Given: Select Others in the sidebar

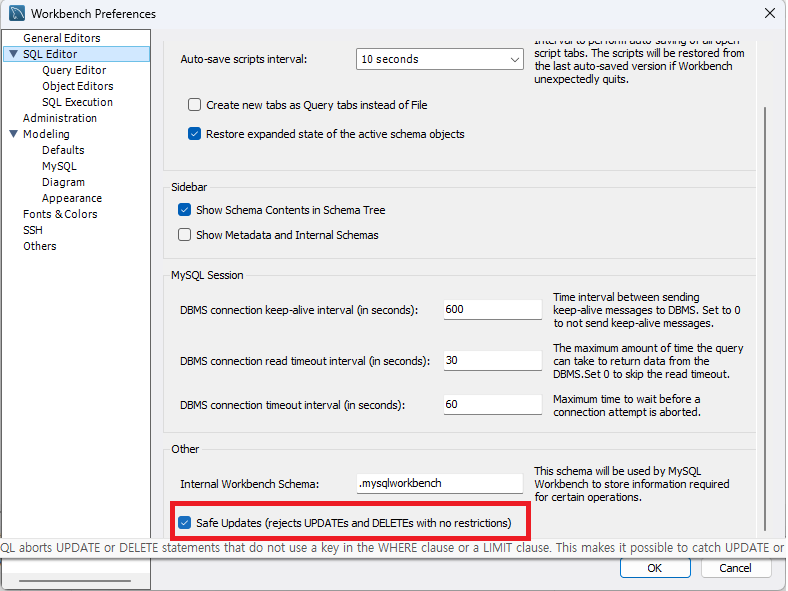Looking at the screenshot, I should click(40, 246).
